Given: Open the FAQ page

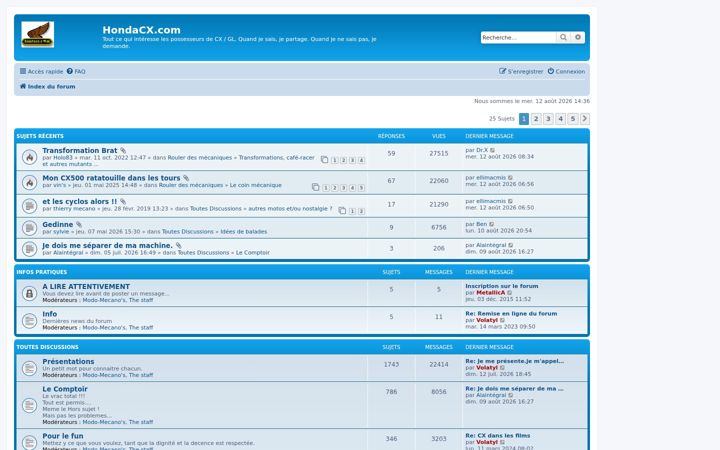Looking at the screenshot, I should click(x=76, y=72).
